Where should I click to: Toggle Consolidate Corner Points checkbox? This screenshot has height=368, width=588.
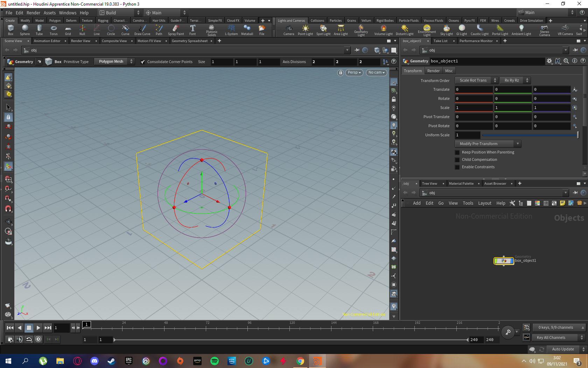pos(142,62)
